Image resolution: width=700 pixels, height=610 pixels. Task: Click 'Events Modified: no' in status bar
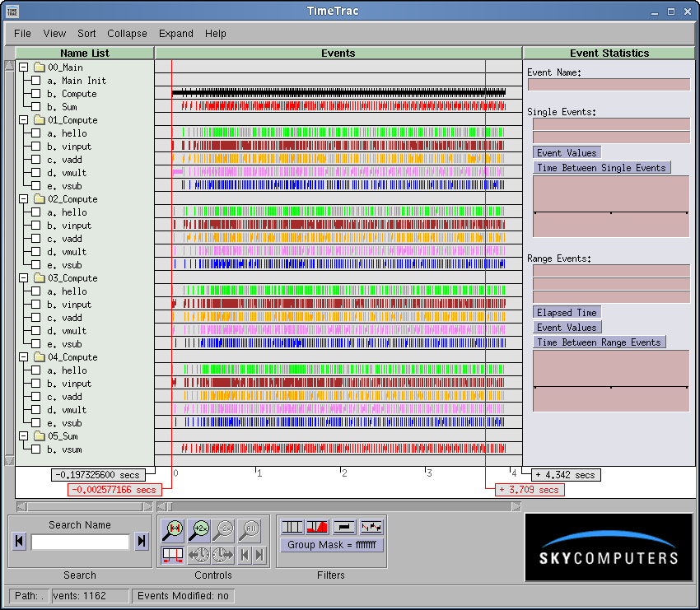tap(183, 596)
